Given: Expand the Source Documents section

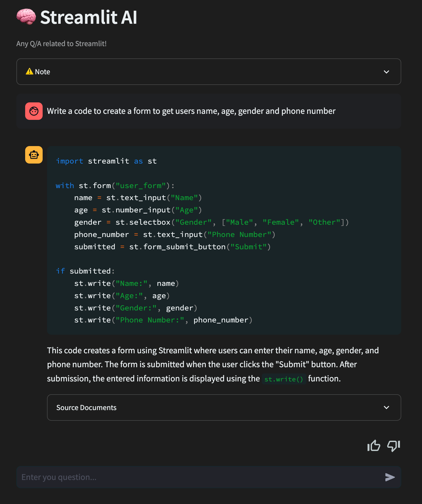Looking at the screenshot, I should (x=224, y=407).
